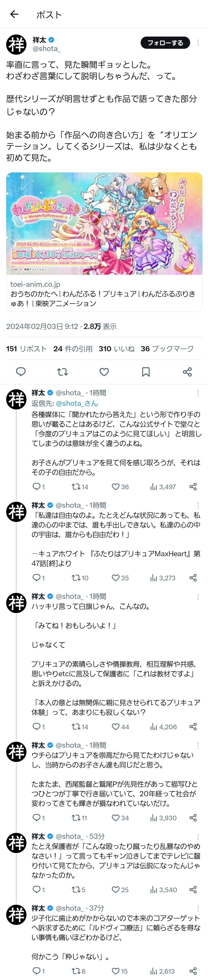Screen dimensions: 208x980
Task: Click the フォローする follow button
Action: (165, 43)
